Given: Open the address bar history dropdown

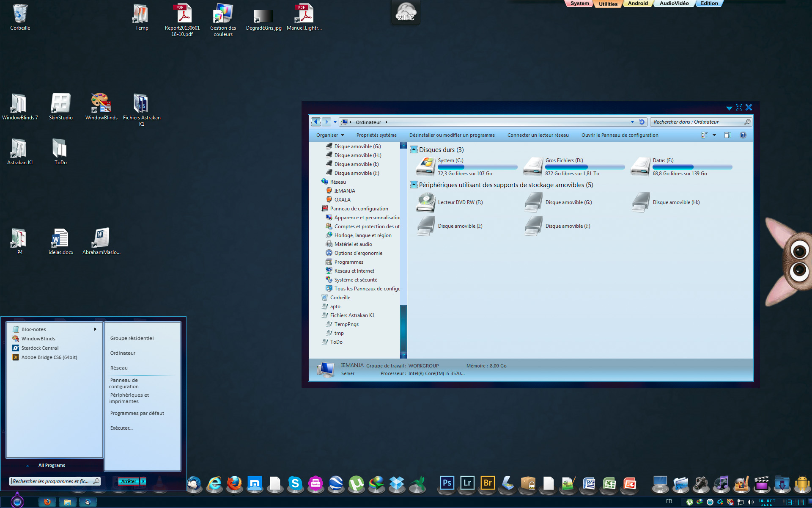Looking at the screenshot, I should coord(632,122).
